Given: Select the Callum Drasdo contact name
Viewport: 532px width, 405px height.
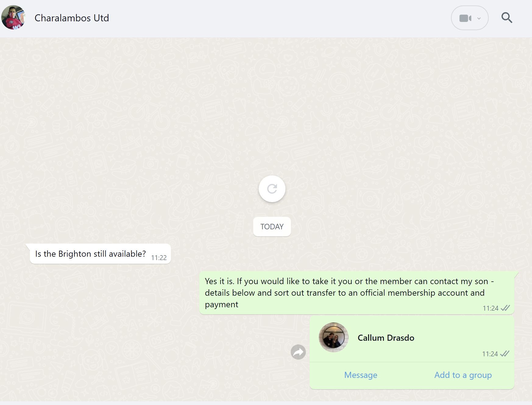Looking at the screenshot, I should [x=386, y=338].
